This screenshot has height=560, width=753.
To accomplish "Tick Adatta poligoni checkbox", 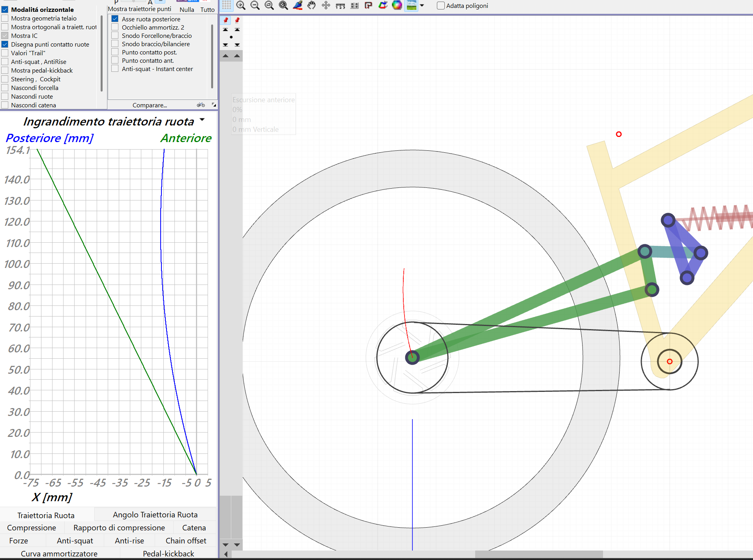I will [x=441, y=6].
